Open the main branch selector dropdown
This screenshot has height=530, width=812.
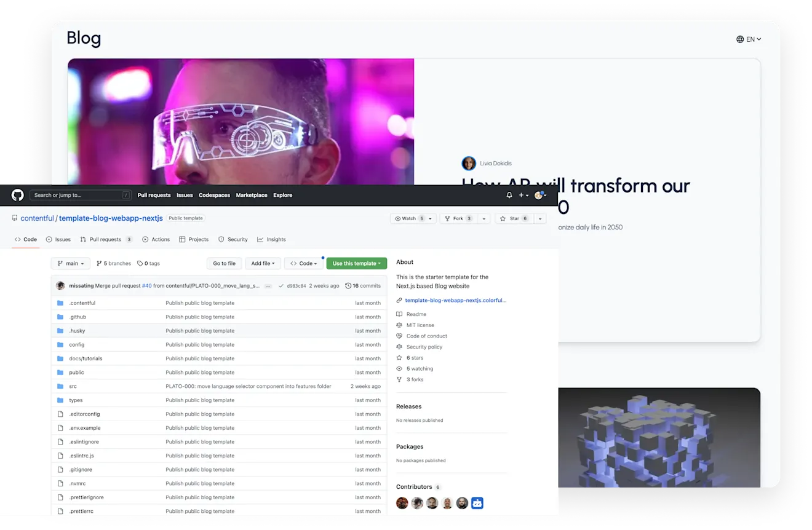click(70, 263)
